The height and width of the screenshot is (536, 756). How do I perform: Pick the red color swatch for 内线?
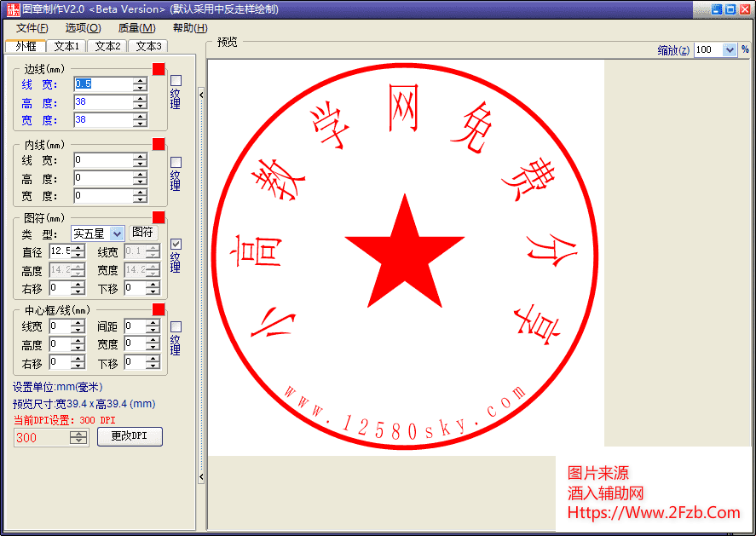[159, 144]
